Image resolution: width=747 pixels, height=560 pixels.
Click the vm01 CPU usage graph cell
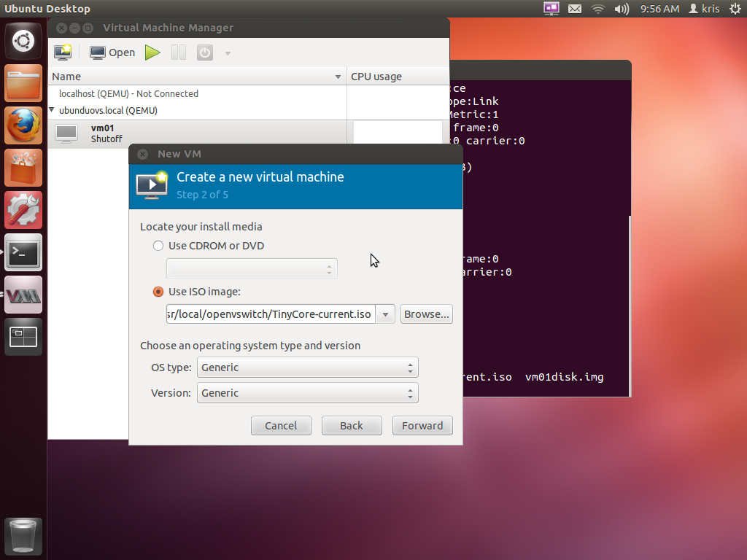398,133
